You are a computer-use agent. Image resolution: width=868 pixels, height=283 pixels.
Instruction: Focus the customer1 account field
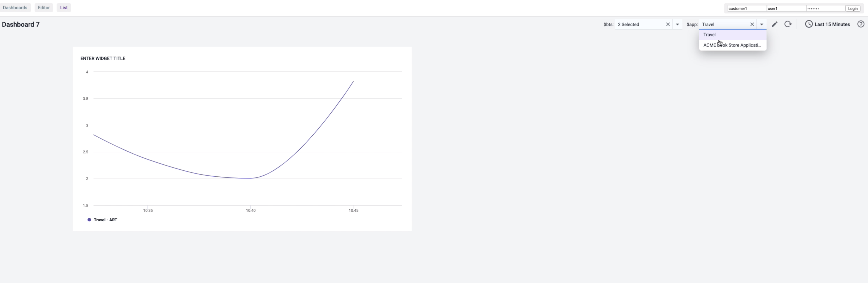tap(747, 8)
